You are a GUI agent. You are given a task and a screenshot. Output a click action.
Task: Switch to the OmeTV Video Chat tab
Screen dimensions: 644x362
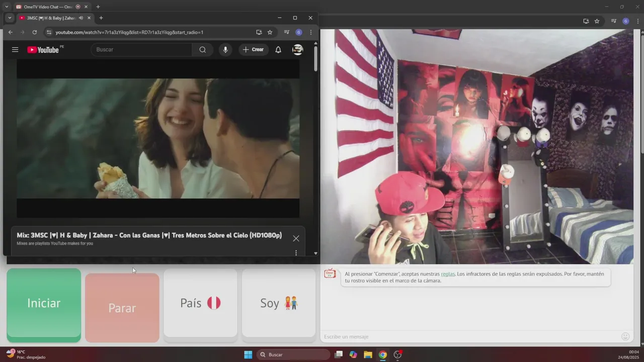pyautogui.click(x=48, y=7)
